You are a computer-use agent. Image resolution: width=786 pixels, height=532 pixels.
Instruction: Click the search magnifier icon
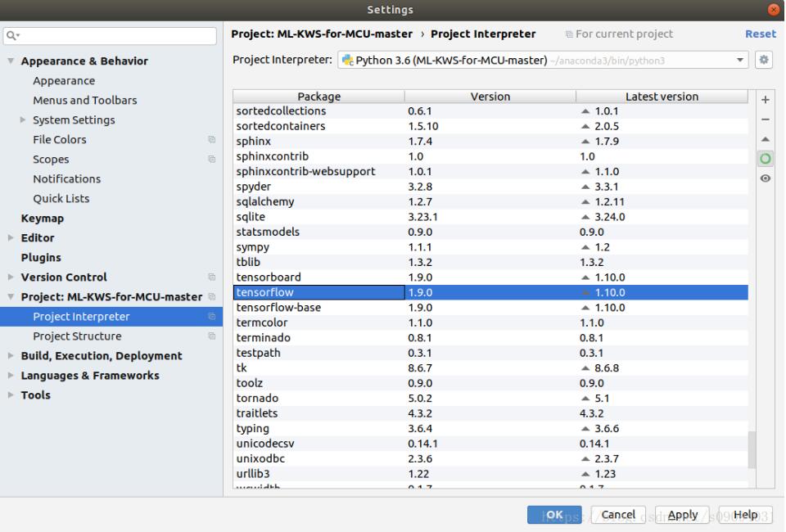[12, 35]
